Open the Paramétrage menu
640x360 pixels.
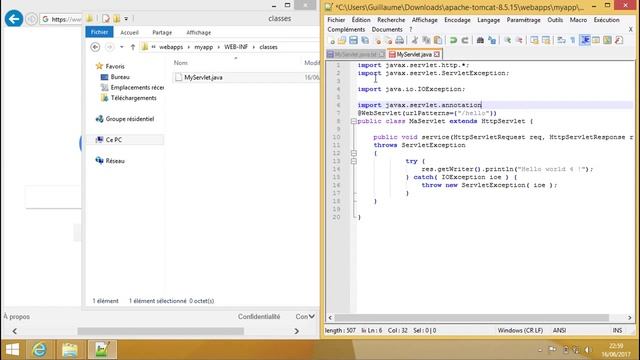pyautogui.click(x=524, y=20)
